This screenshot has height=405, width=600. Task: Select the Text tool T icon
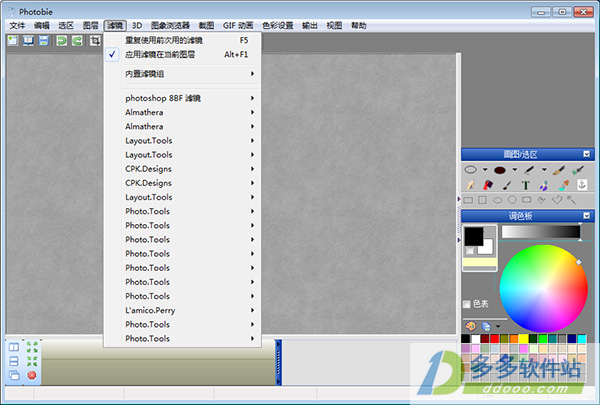tap(526, 186)
